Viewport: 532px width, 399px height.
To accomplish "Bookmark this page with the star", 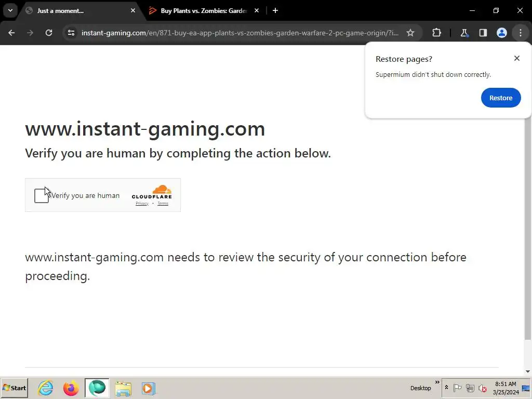I will tap(410, 33).
